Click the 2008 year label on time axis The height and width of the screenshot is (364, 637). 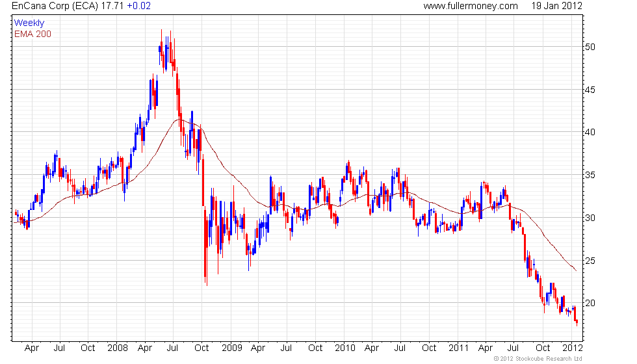(118, 348)
